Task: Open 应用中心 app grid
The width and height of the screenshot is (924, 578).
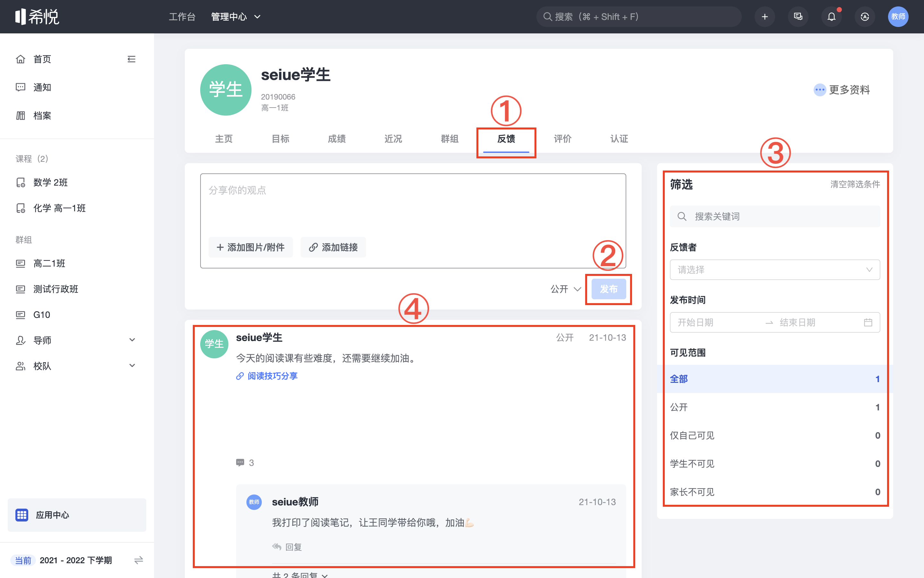Action: (x=77, y=514)
